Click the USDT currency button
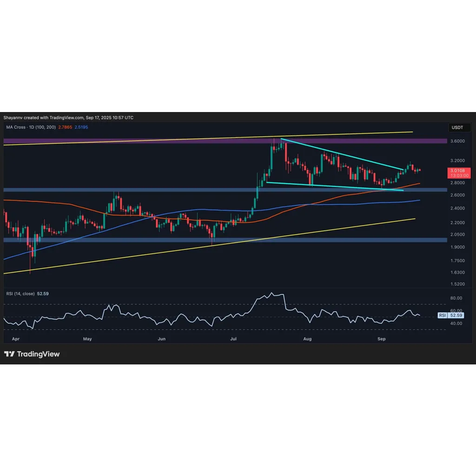The width and height of the screenshot is (476, 476). 459,127
